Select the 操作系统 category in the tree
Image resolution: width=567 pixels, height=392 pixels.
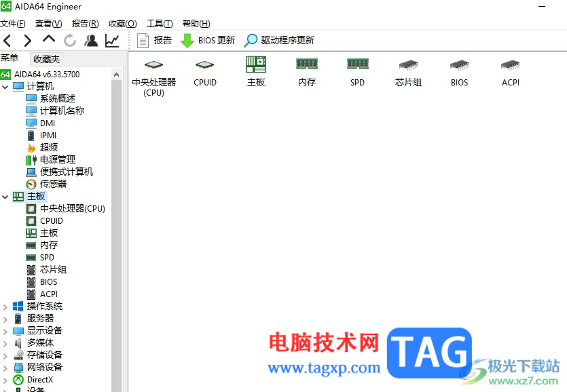[x=37, y=307]
